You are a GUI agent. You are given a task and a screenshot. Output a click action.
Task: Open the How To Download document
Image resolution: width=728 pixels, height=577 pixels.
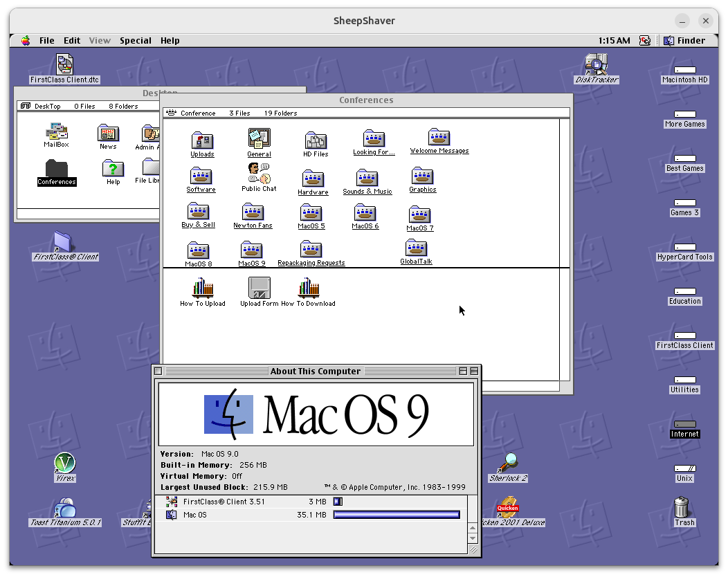click(x=308, y=288)
